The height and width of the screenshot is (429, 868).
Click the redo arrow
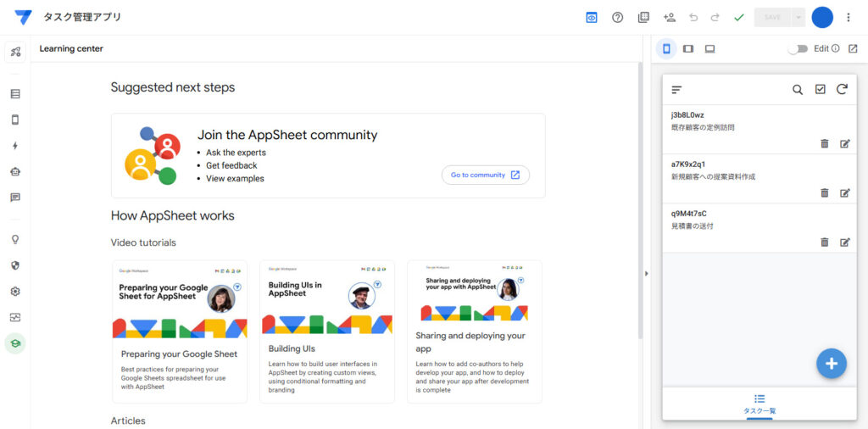click(x=715, y=17)
